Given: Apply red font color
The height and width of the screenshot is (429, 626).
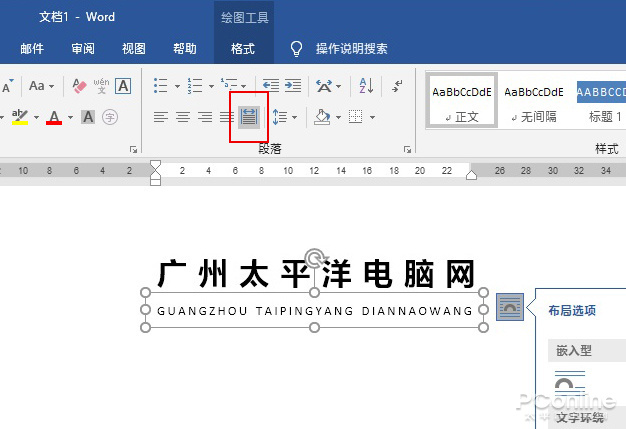Looking at the screenshot, I should [54, 117].
